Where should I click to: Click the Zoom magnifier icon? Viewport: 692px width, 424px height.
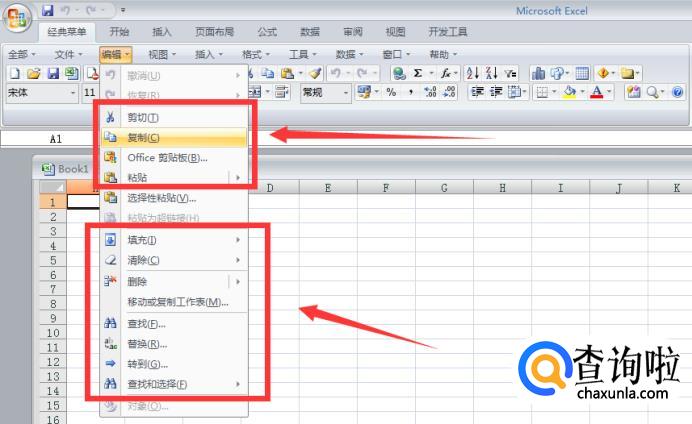click(x=652, y=92)
